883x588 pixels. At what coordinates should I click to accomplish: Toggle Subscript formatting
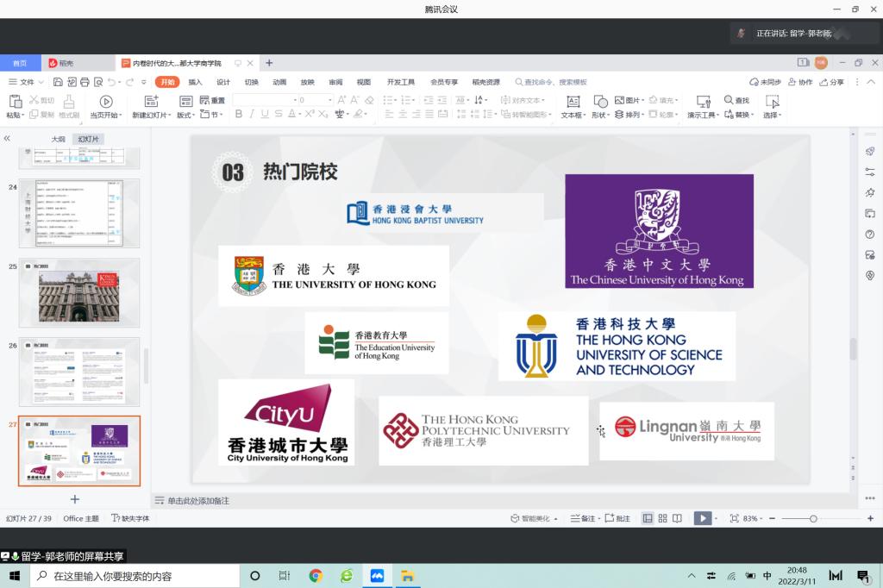pos(323,115)
